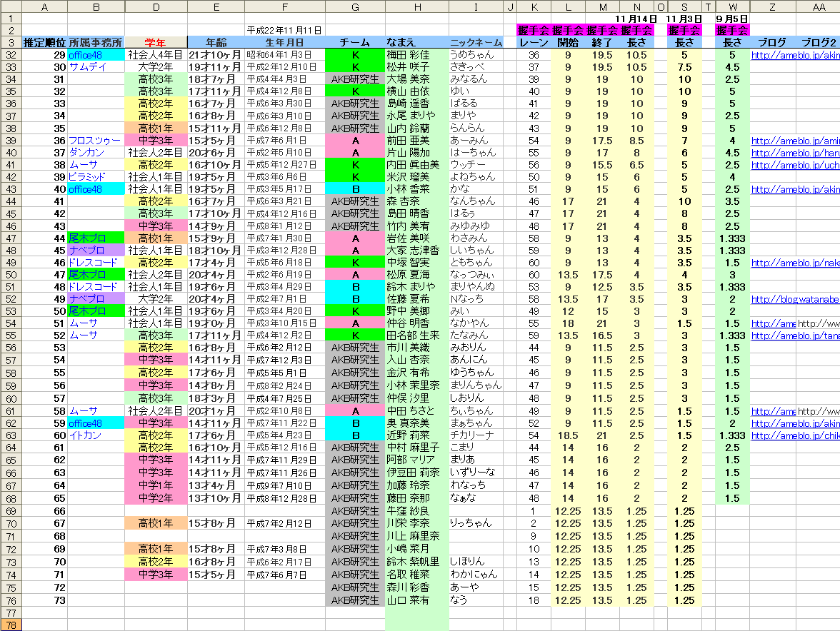Open the blog link in 梅田 彩佳 row
The image size is (840, 631).
pos(795,55)
